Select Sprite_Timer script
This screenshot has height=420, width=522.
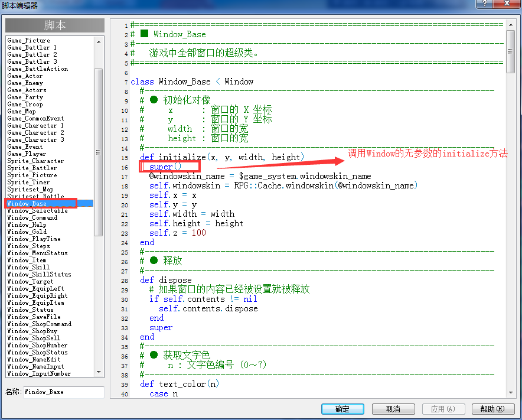coord(28,182)
